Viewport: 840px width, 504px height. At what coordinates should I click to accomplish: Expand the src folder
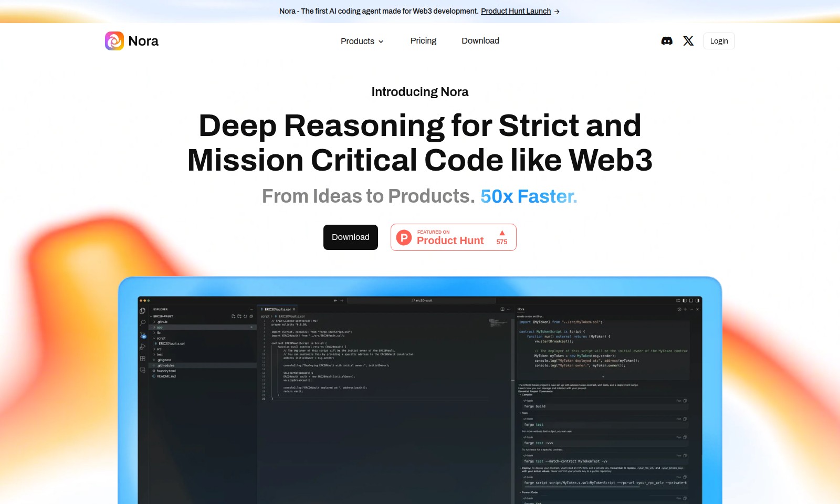tap(154, 349)
